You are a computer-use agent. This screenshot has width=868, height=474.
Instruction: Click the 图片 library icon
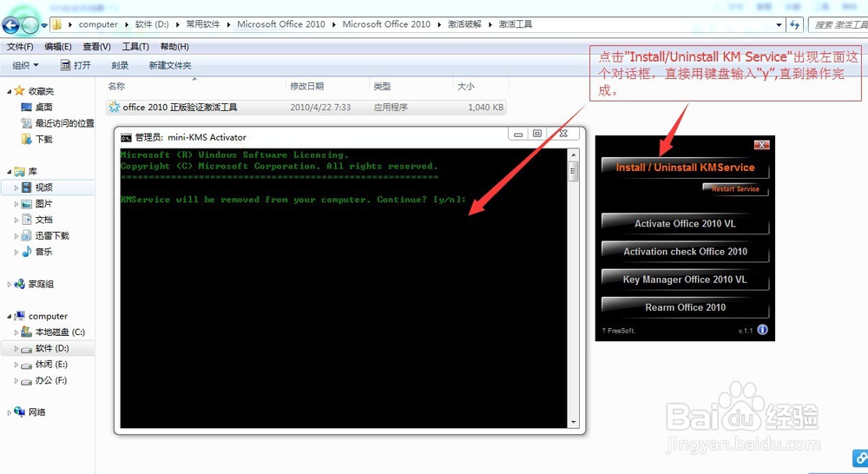27,203
